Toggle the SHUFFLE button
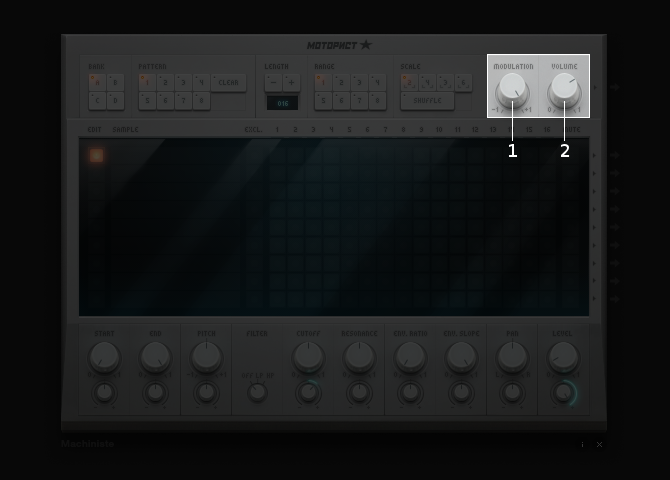 click(x=427, y=101)
